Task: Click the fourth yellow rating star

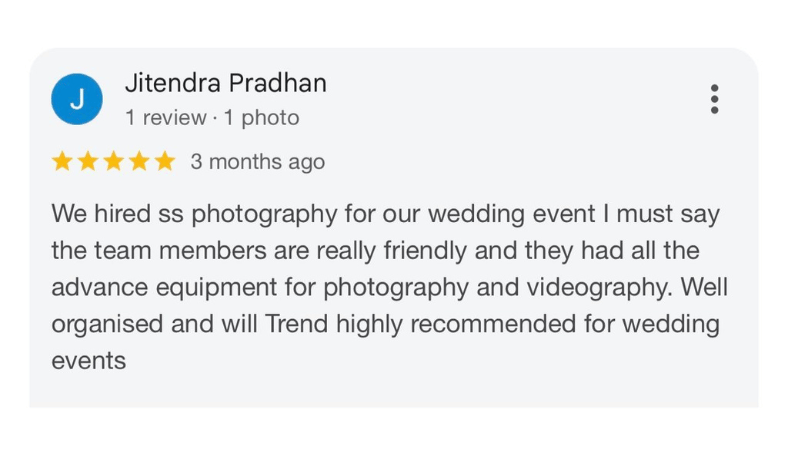Action: click(139, 162)
